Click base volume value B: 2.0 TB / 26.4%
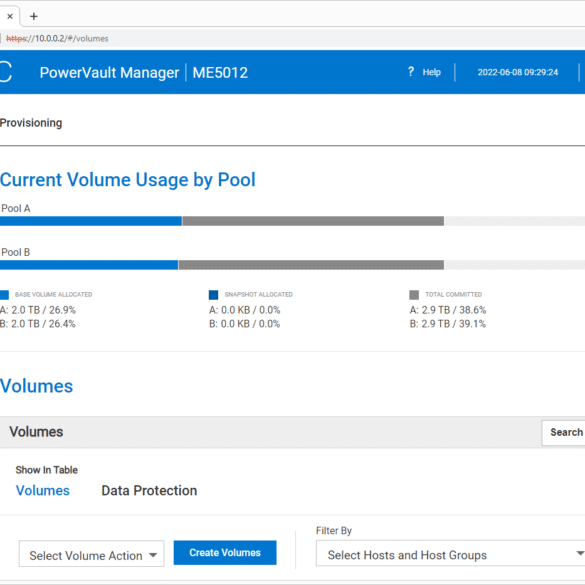585x585 pixels. pyautogui.click(x=38, y=323)
